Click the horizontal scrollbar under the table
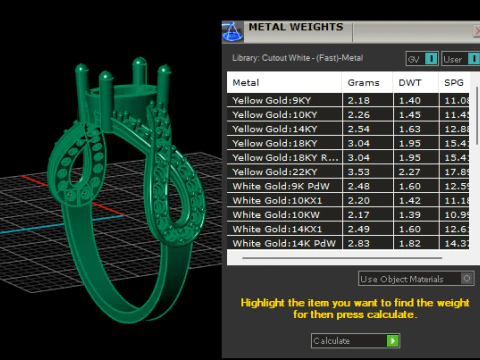 (x=342, y=258)
